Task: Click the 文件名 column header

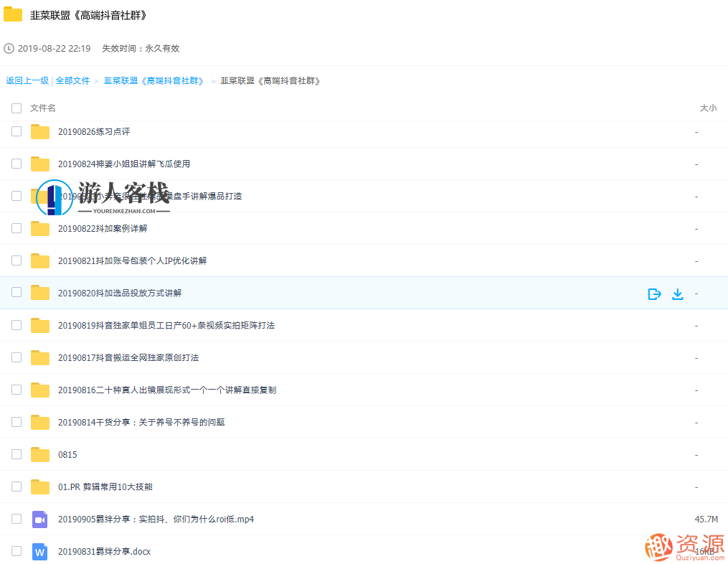Action: pyautogui.click(x=41, y=108)
